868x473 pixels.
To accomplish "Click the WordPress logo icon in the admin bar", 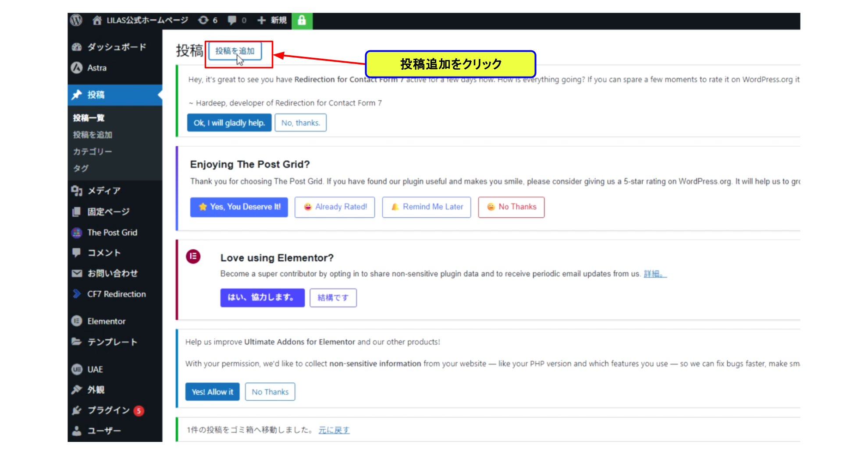I will [x=76, y=20].
